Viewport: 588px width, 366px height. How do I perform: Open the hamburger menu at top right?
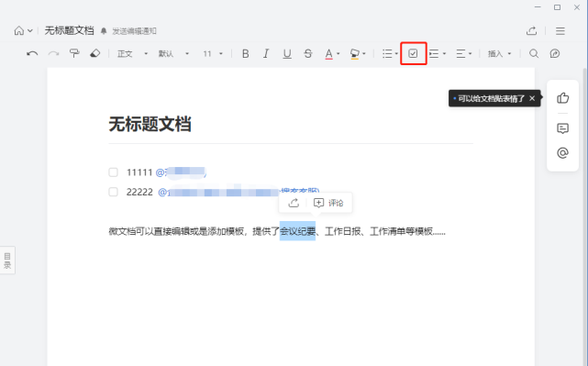[560, 31]
